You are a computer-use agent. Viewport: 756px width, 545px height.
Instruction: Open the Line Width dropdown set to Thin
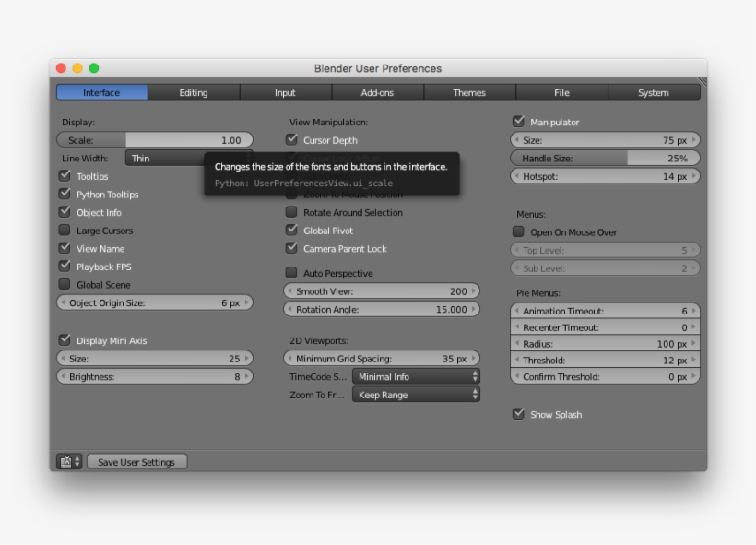point(188,159)
